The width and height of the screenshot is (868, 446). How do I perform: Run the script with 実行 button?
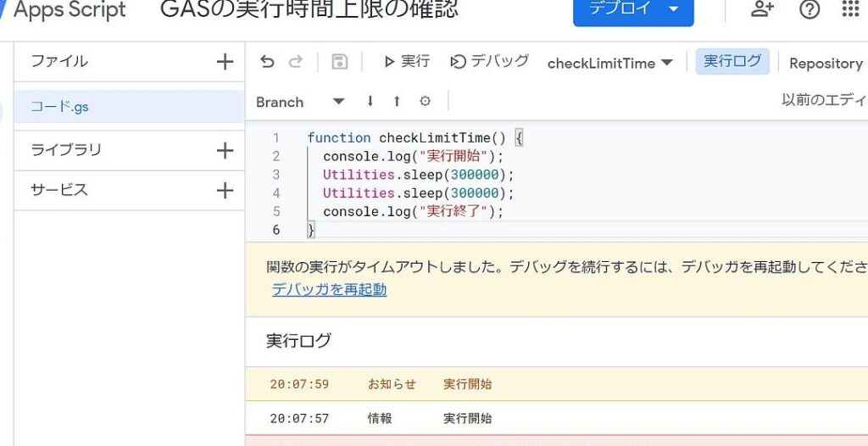(407, 62)
